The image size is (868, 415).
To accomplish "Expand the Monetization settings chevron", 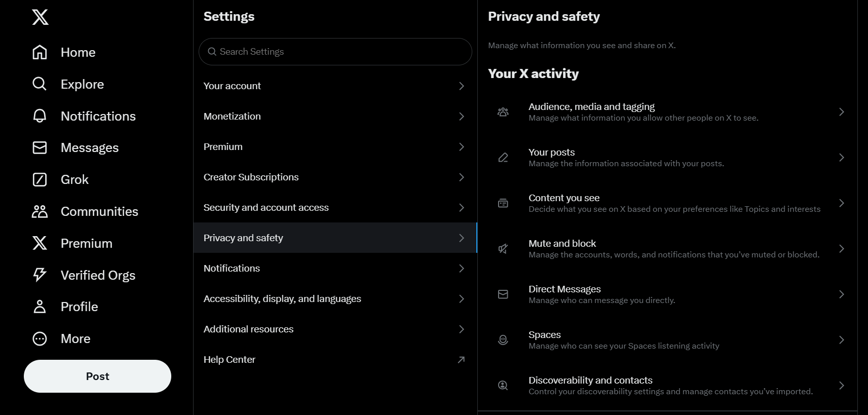I will tap(461, 117).
